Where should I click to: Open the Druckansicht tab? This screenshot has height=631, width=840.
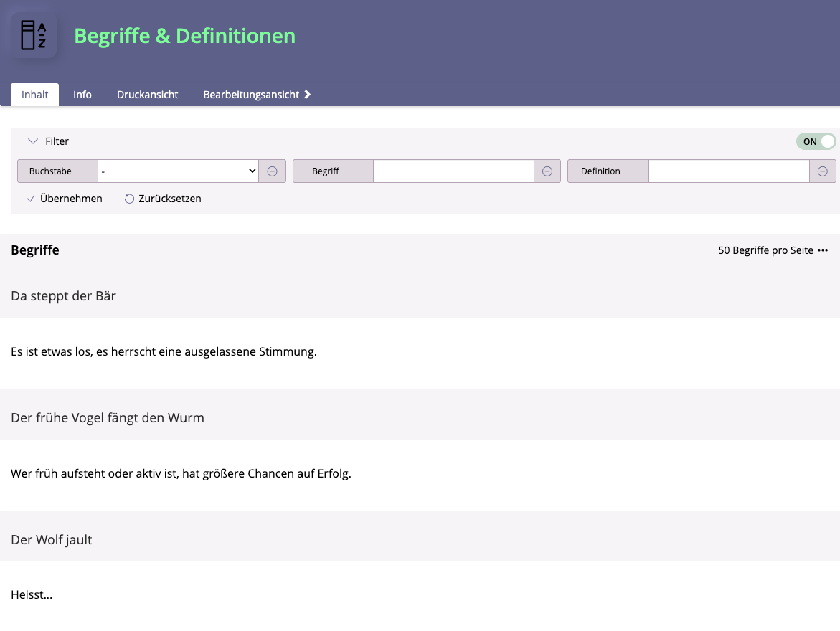(x=147, y=95)
